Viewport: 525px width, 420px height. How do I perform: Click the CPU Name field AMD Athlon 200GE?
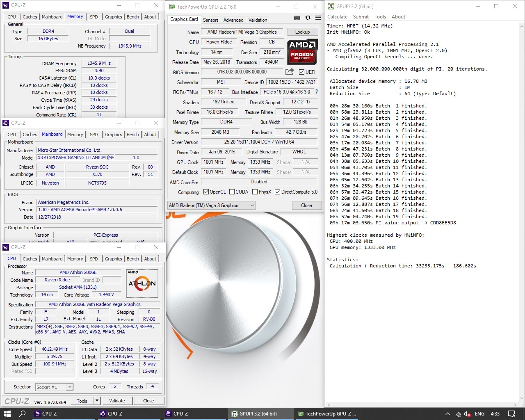[x=78, y=272]
